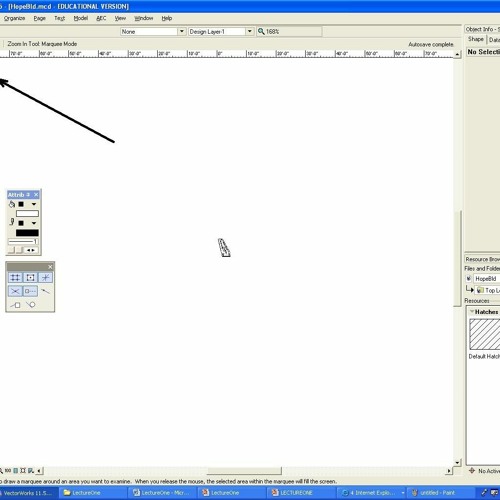Image resolution: width=500 pixels, height=500 pixels.
Task: Toggle the Snap to Grid constraint
Action: pyautogui.click(x=15, y=277)
